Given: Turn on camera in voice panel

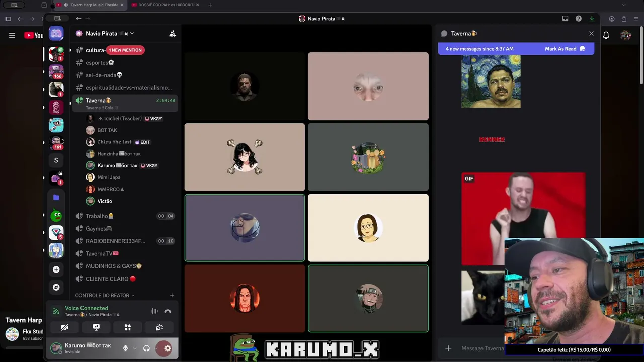Looking at the screenshot, I should tap(64, 327).
